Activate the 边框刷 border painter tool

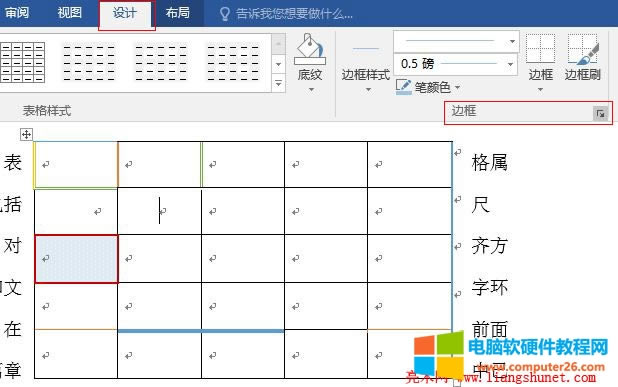click(x=583, y=57)
